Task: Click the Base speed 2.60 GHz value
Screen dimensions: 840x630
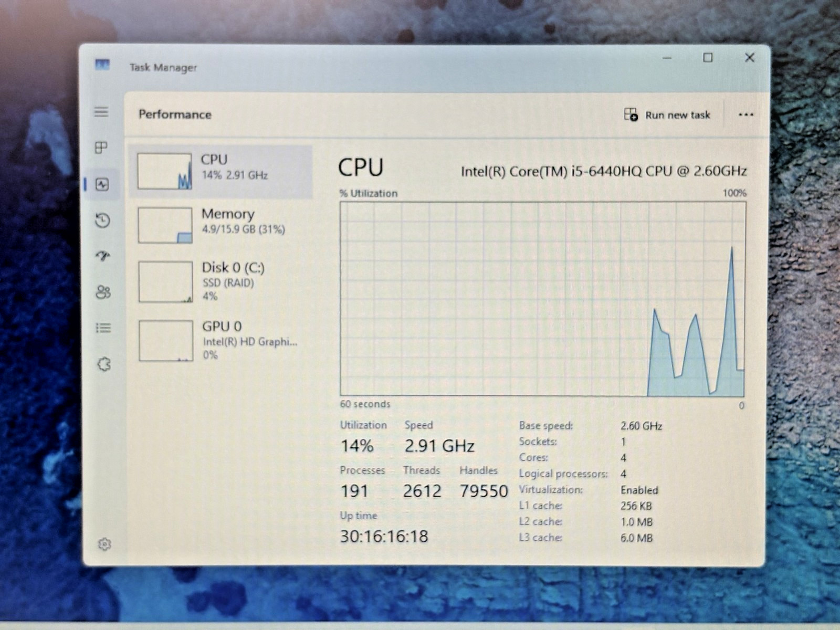Action: pos(641,426)
